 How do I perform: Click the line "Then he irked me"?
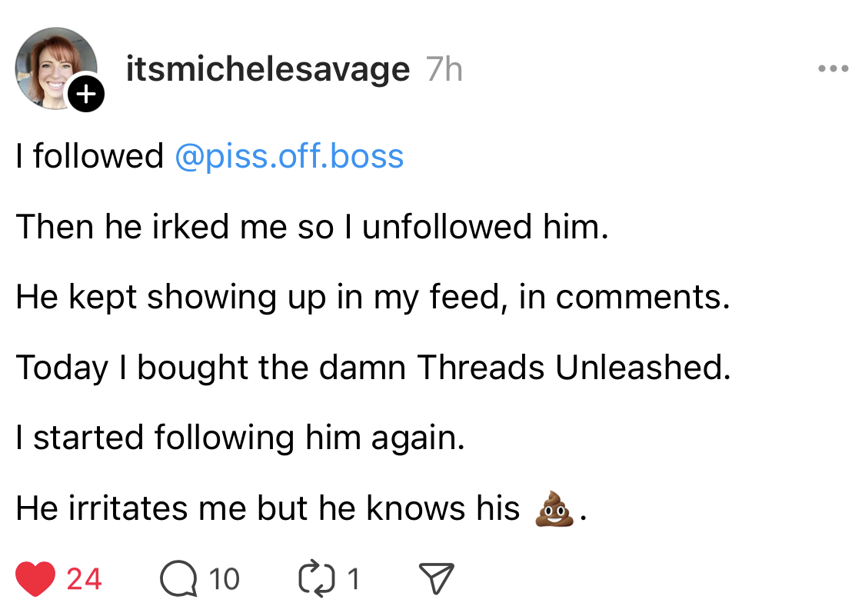[x=312, y=227]
